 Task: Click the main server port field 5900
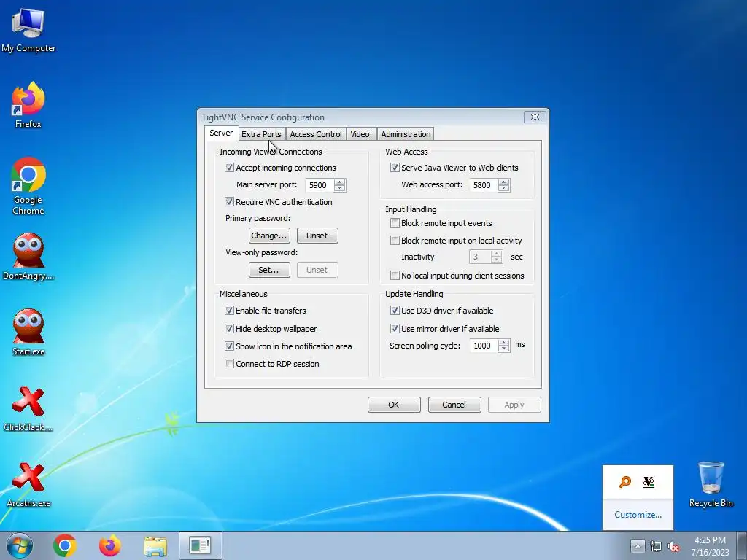coord(320,185)
